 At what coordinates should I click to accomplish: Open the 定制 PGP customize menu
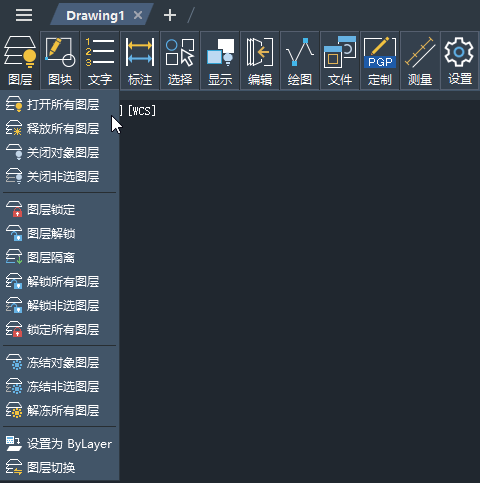pos(380,60)
